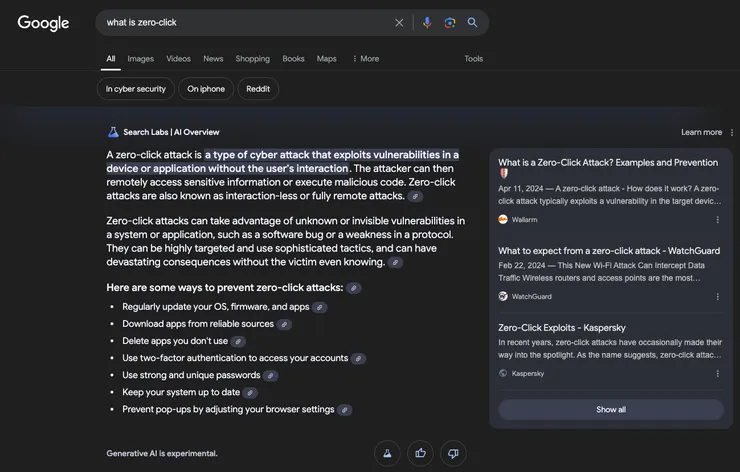The image size is (740, 472).
Task: Open link icon after 'Regularly update your OS, firmware, and apps'
Action: coord(320,307)
